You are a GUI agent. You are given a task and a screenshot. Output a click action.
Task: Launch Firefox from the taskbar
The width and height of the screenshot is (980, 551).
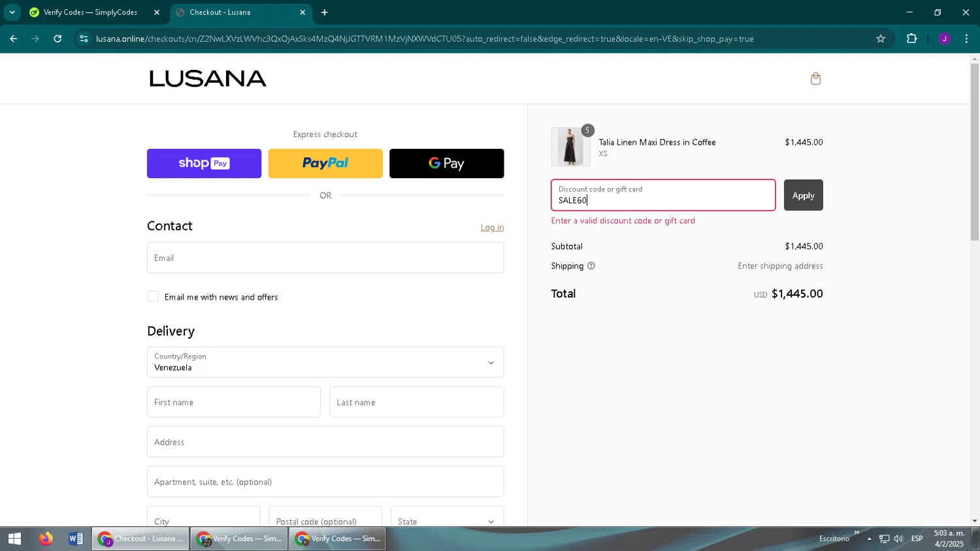click(x=45, y=539)
